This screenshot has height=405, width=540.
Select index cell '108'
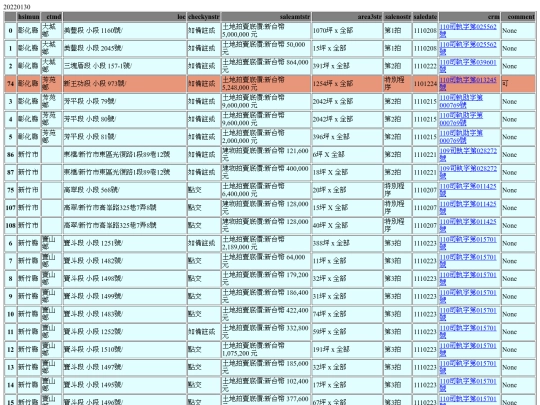[11, 226]
